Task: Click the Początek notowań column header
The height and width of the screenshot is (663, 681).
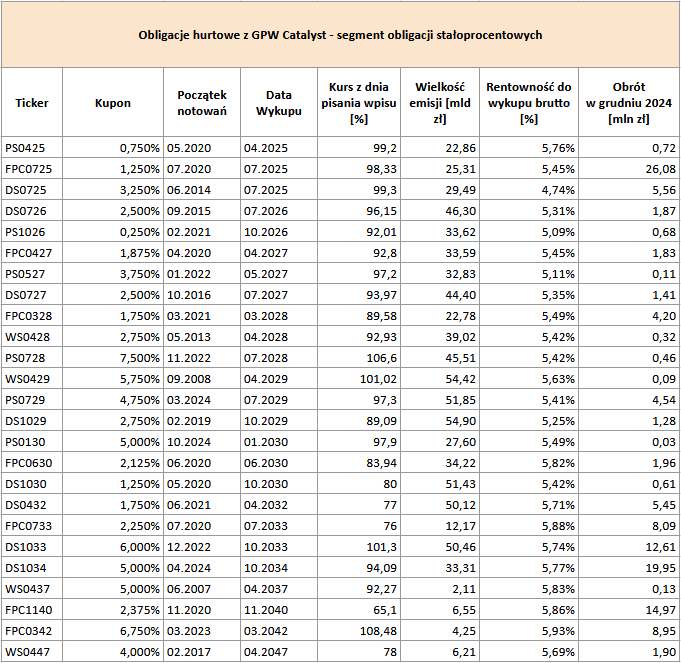Action: click(x=202, y=103)
